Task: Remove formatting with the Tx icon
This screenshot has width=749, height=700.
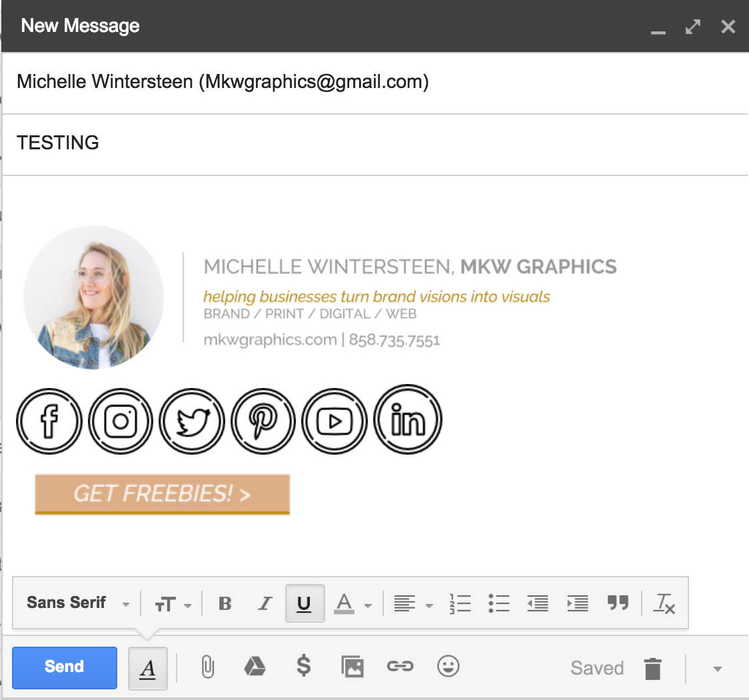Action: point(664,604)
